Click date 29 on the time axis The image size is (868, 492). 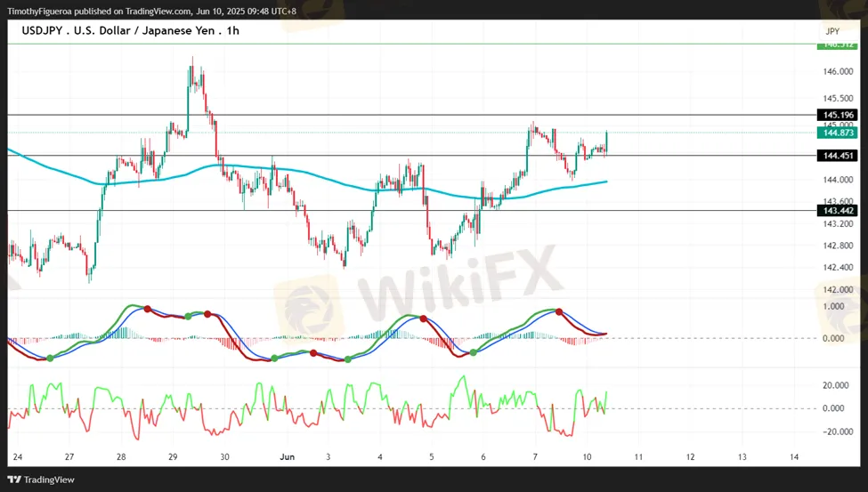click(173, 457)
